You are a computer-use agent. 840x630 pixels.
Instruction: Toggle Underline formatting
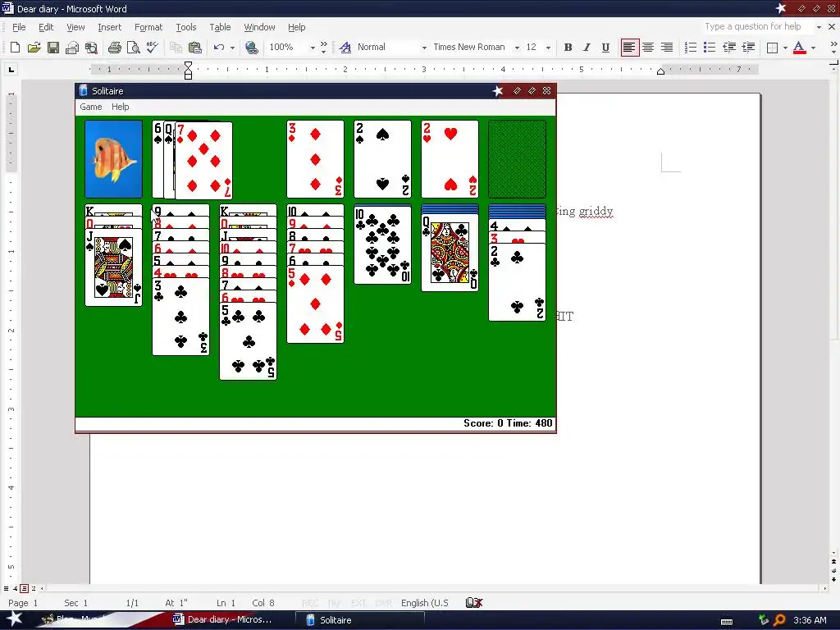click(606, 47)
